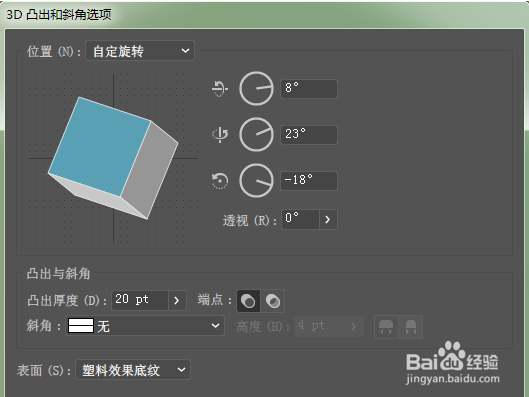Screen dimensions: 529x397
Task: Click the bevel shape preview swatch
Action: [x=81, y=326]
